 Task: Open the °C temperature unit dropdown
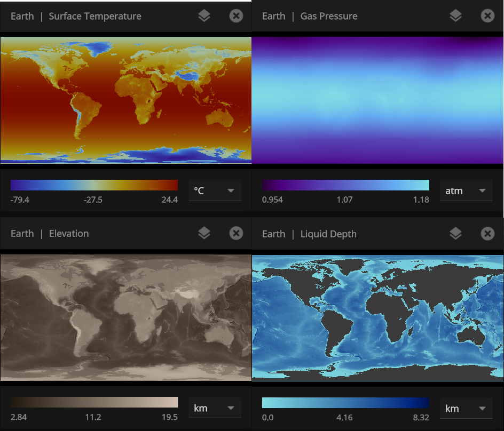[x=215, y=191]
